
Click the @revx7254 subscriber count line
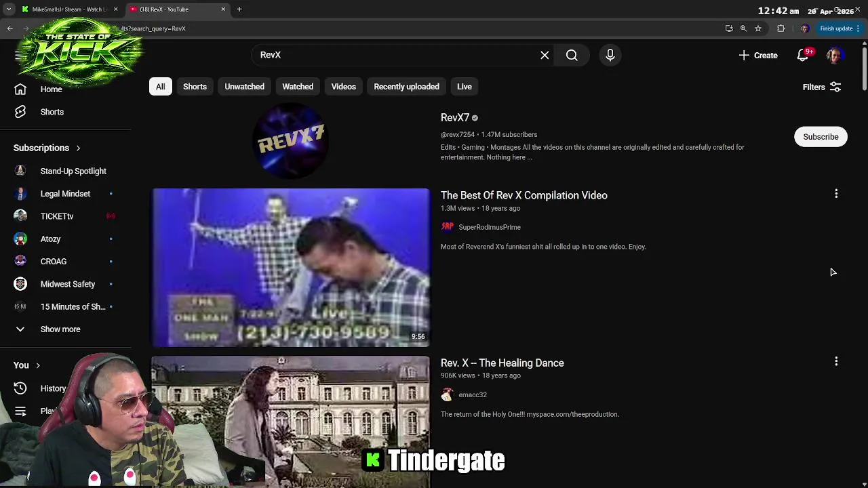click(x=489, y=135)
